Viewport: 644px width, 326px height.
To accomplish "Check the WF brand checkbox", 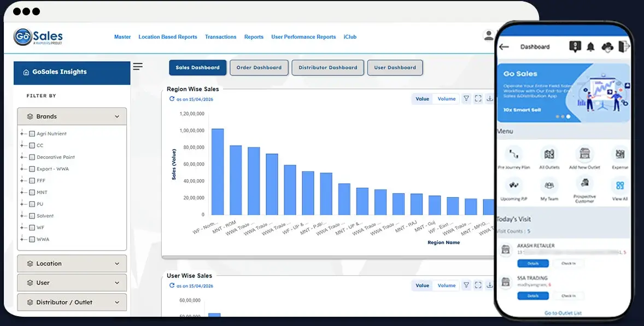I will pyautogui.click(x=32, y=228).
